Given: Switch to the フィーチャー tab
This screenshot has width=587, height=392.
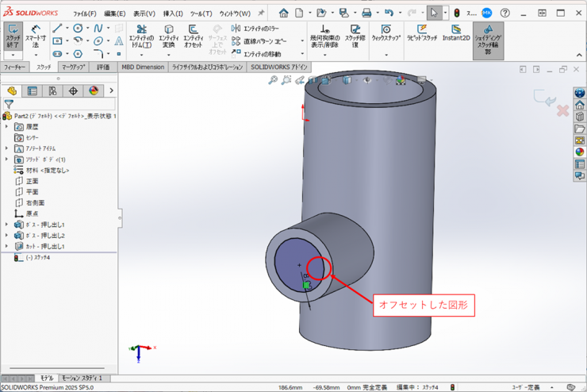Looking at the screenshot, I should (x=15, y=67).
